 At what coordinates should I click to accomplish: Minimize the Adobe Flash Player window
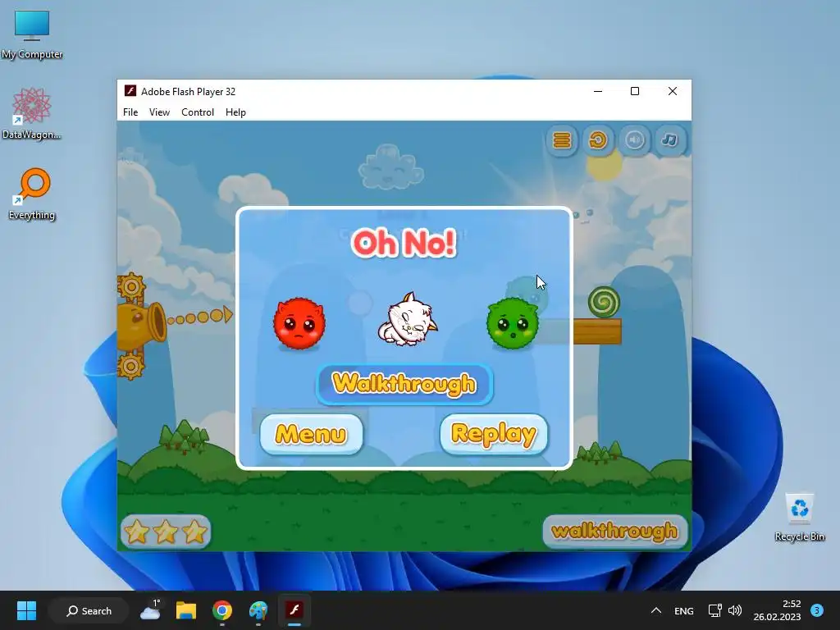click(x=598, y=92)
